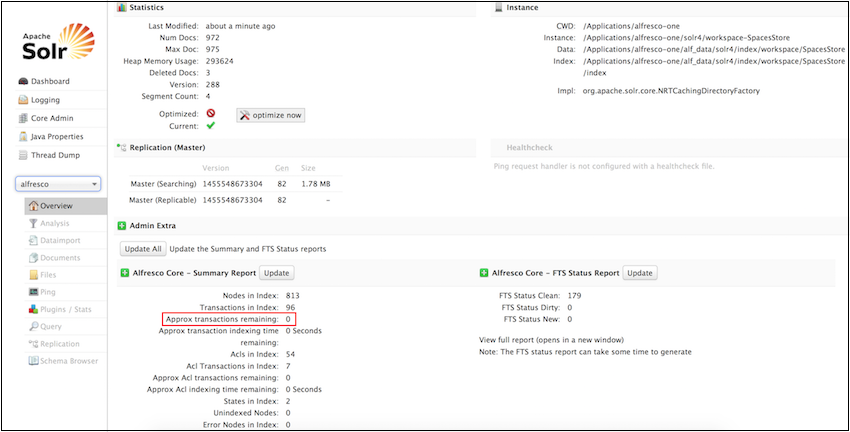Viewport: 850px width, 432px height.
Task: Click the Dashboard icon in sidebar
Action: click(22, 81)
